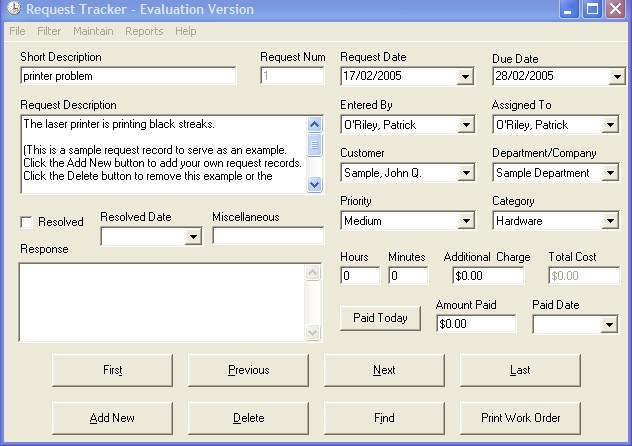Go to the Previous record

248,370
